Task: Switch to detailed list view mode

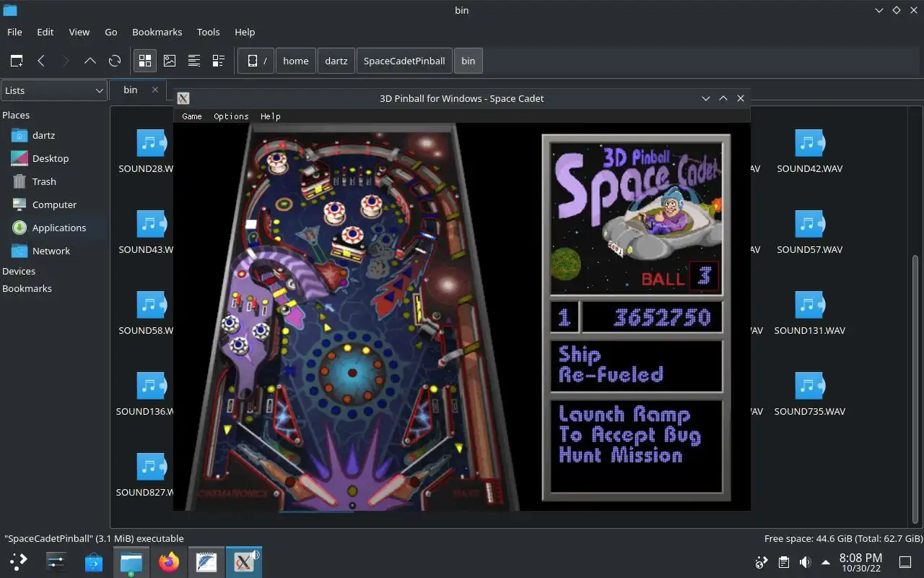Action: click(x=219, y=61)
